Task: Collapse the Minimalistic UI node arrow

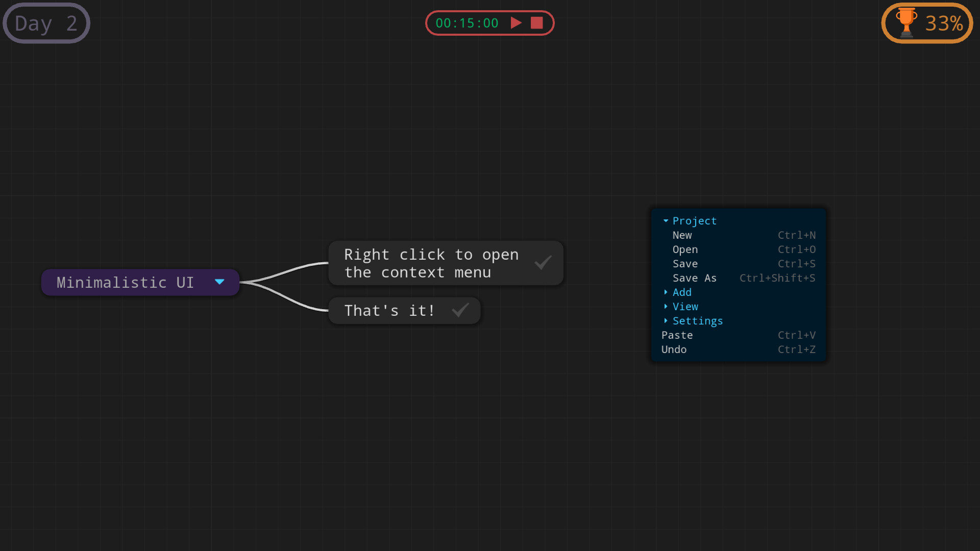Action: [x=219, y=282]
